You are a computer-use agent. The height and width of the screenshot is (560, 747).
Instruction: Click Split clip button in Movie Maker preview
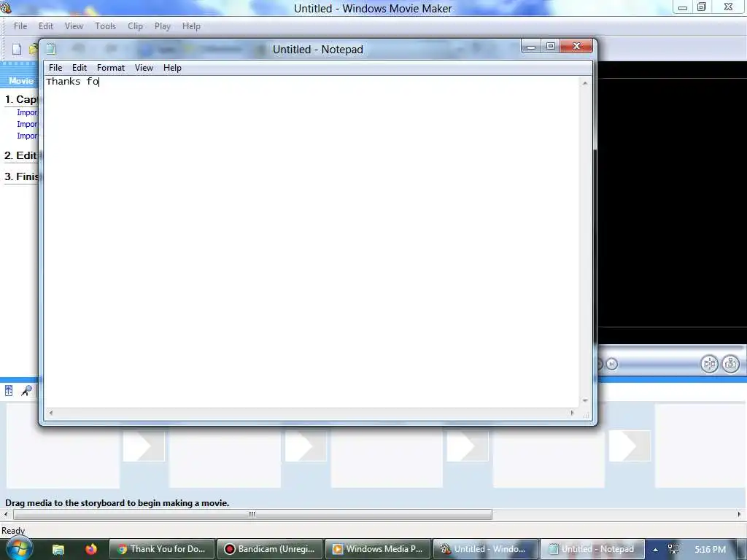709,365
